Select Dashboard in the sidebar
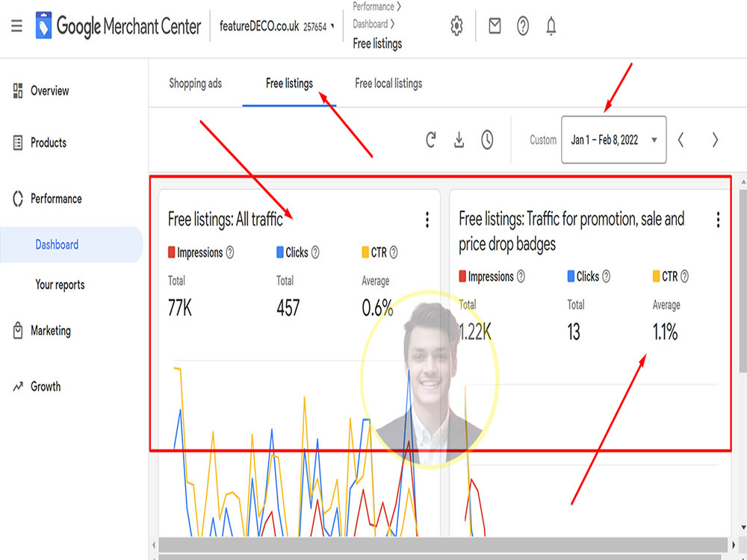This screenshot has width=747, height=560. [72, 245]
